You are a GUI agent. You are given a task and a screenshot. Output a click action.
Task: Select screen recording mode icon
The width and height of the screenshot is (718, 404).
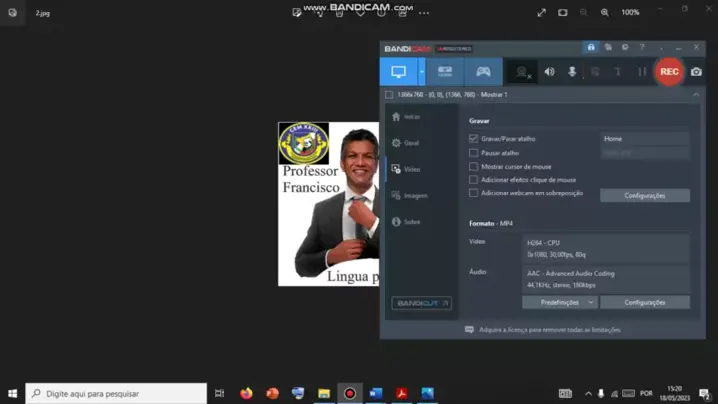point(398,72)
